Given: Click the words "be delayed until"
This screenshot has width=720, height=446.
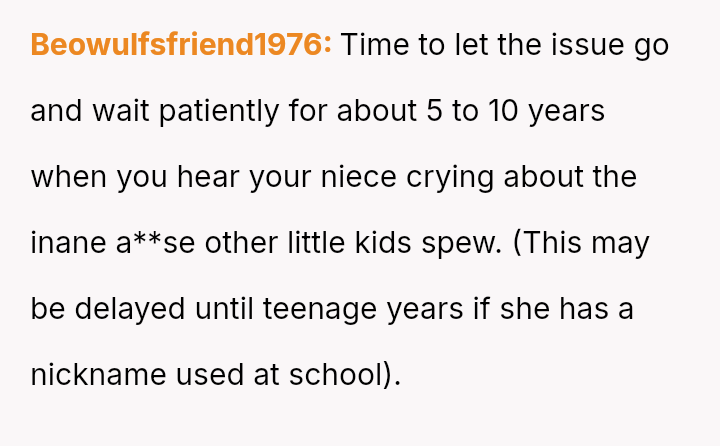Looking at the screenshot, I should point(142,309).
